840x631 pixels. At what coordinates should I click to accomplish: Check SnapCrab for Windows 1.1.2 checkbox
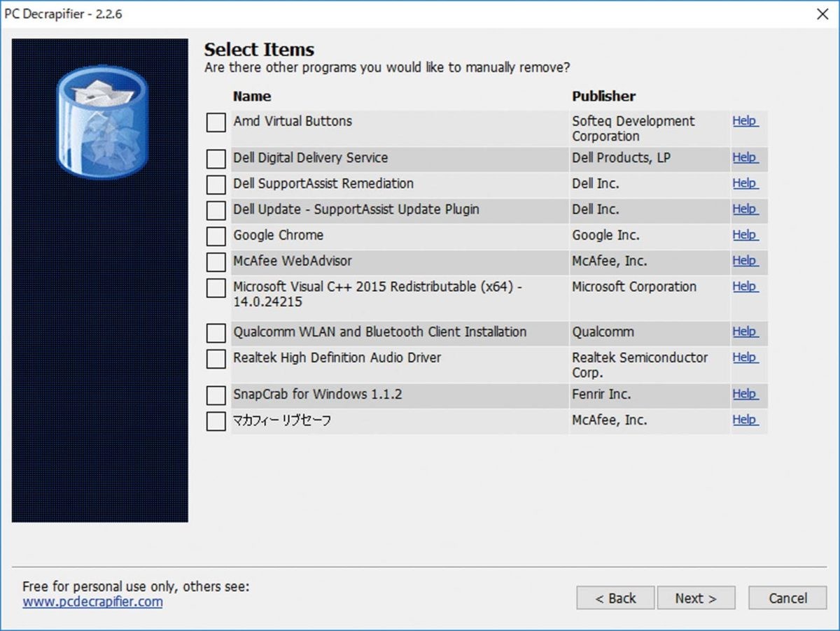coord(216,396)
